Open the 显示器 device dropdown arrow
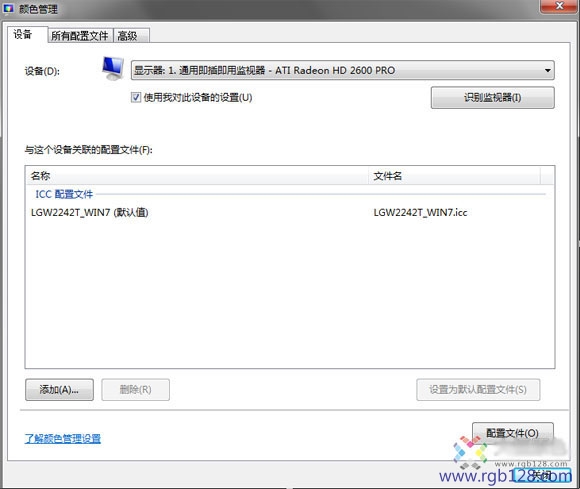This screenshot has width=580, height=489. pos(547,70)
